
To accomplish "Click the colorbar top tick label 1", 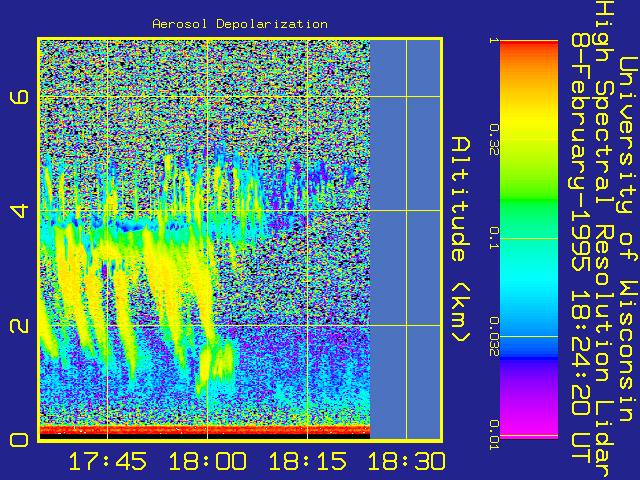I will click(x=494, y=41).
